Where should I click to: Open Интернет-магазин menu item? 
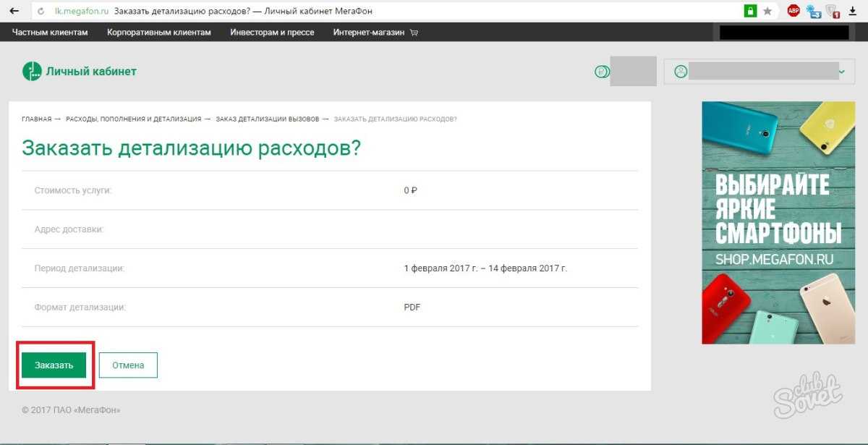tap(369, 33)
